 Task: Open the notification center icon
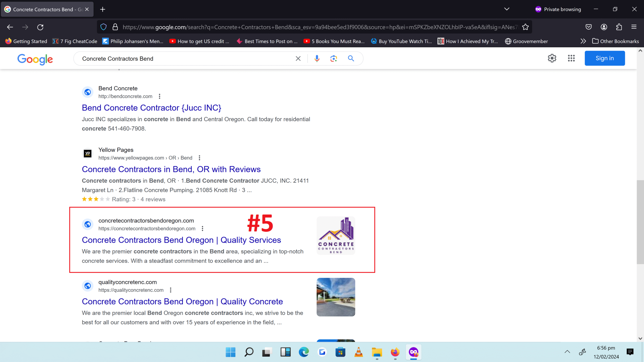(630, 352)
